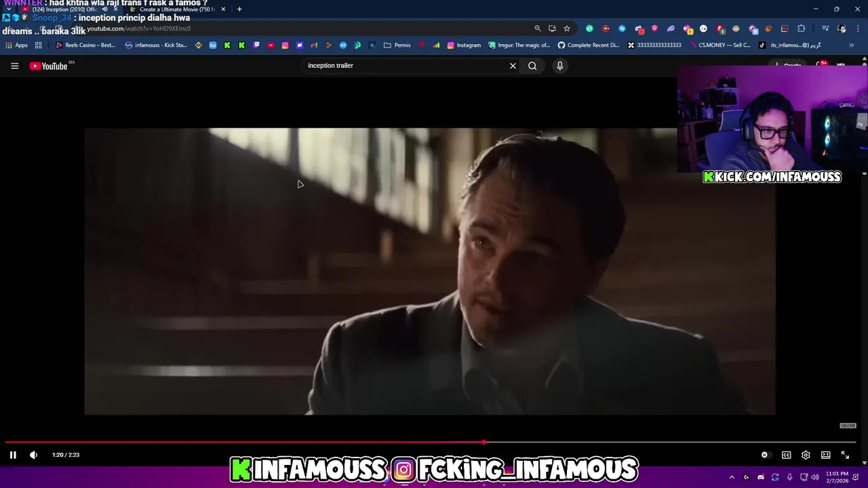Image resolution: width=868 pixels, height=488 pixels.
Task: Open the 'Reels Casino – Best...' bookmark
Action: click(x=85, y=45)
